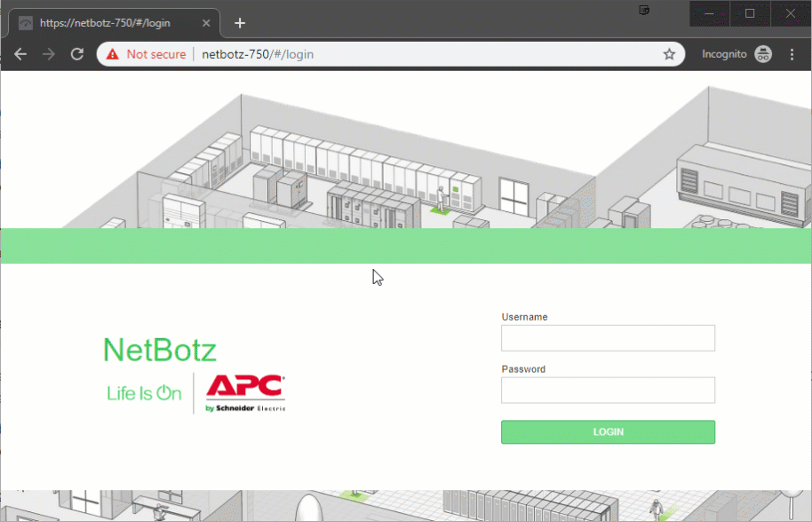Click into the Password field

[608, 390]
